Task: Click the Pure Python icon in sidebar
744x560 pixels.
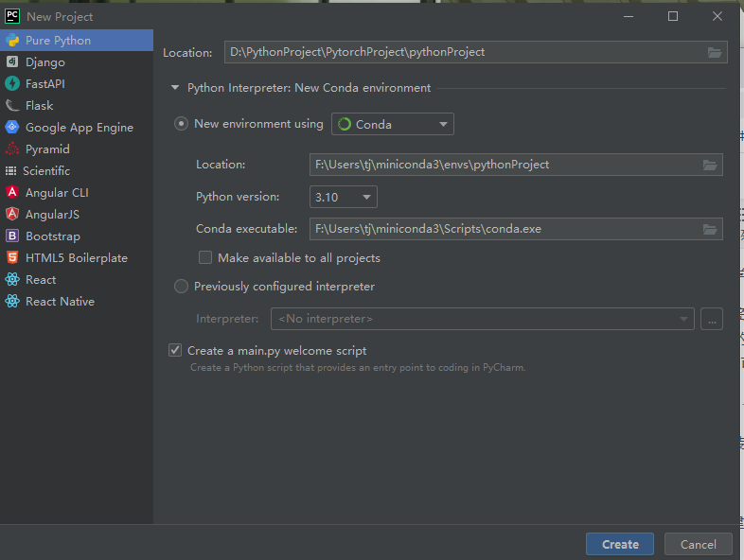Action: [12, 41]
